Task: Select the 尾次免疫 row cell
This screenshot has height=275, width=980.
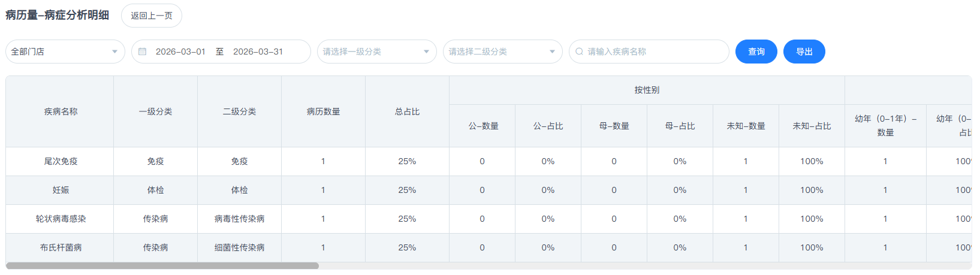Action: tap(60, 161)
